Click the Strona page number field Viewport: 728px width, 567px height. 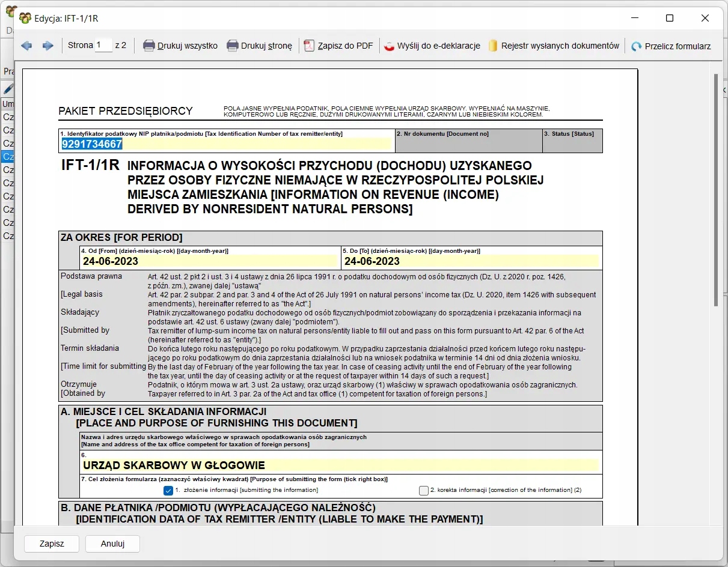pos(103,45)
